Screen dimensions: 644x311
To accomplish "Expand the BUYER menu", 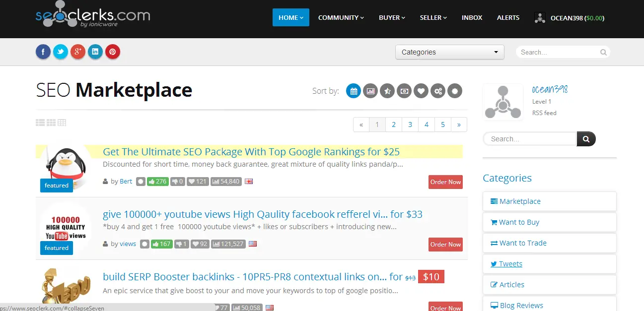I will pyautogui.click(x=392, y=17).
